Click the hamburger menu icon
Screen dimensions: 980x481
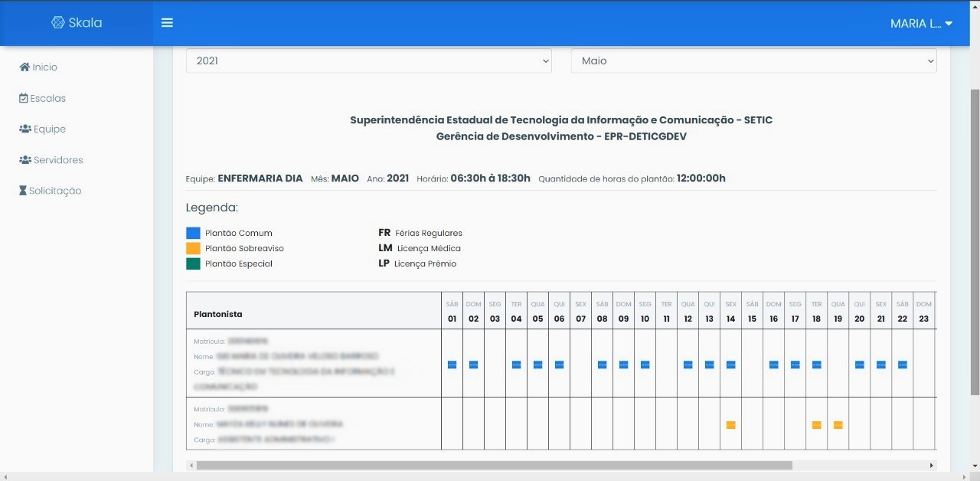(x=167, y=23)
